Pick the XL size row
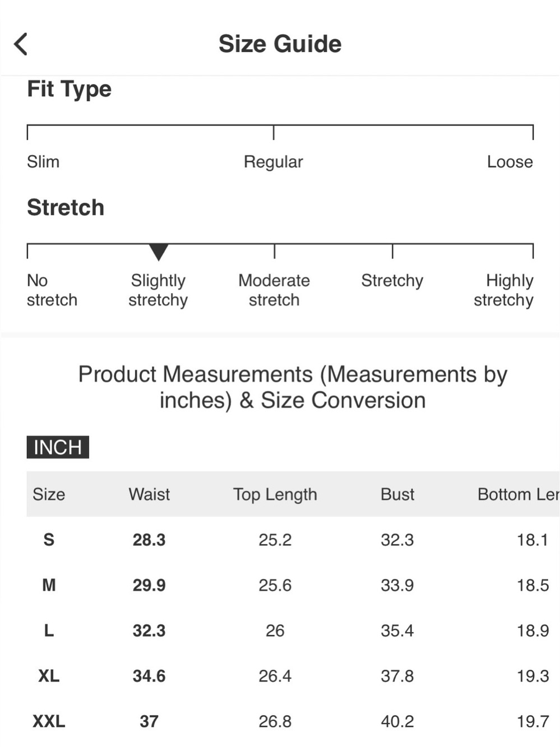This screenshot has height=747, width=560. tap(293, 676)
